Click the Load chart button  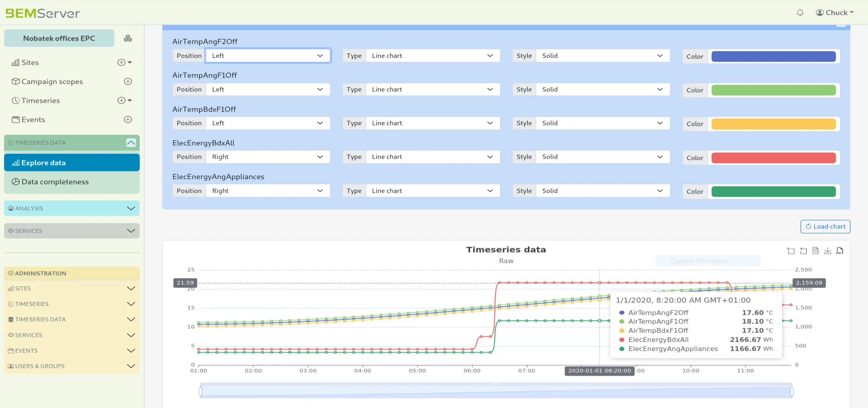[825, 227]
